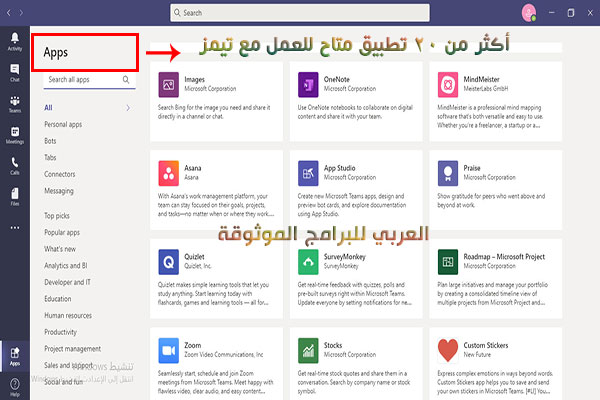Open the Calls phone icon
The height and width of the screenshot is (400, 600).
[x=15, y=166]
